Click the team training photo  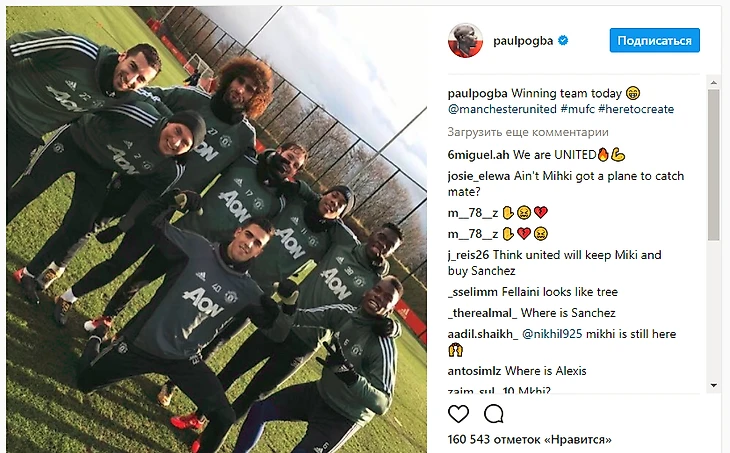click(x=216, y=229)
